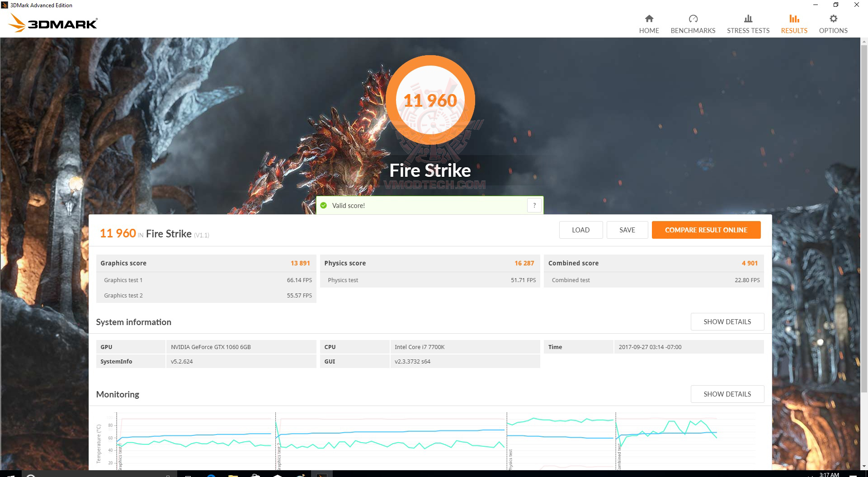Click the help question mark icon
Image resolution: width=868 pixels, height=477 pixels.
click(x=534, y=205)
